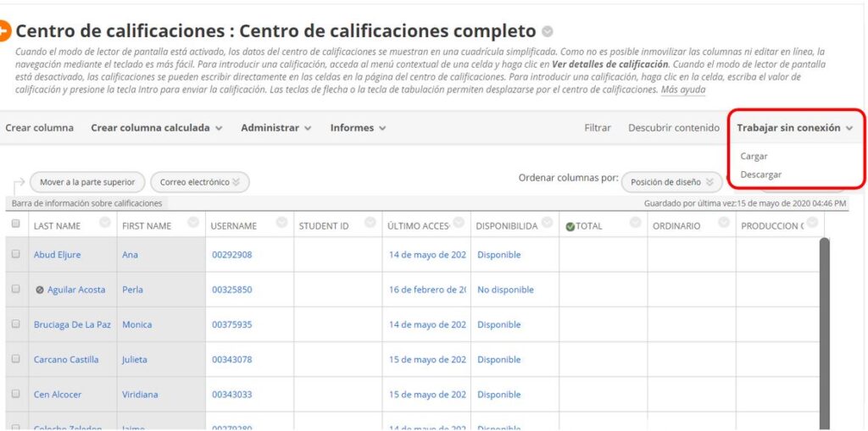The height and width of the screenshot is (431, 868).
Task: Tick the checkbox for Carcano Castilla
Action: (x=15, y=359)
